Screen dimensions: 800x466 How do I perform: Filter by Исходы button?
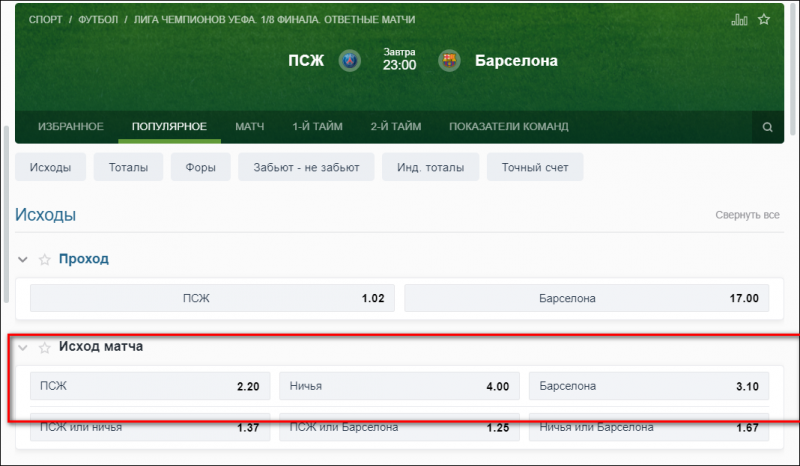pyautogui.click(x=51, y=167)
